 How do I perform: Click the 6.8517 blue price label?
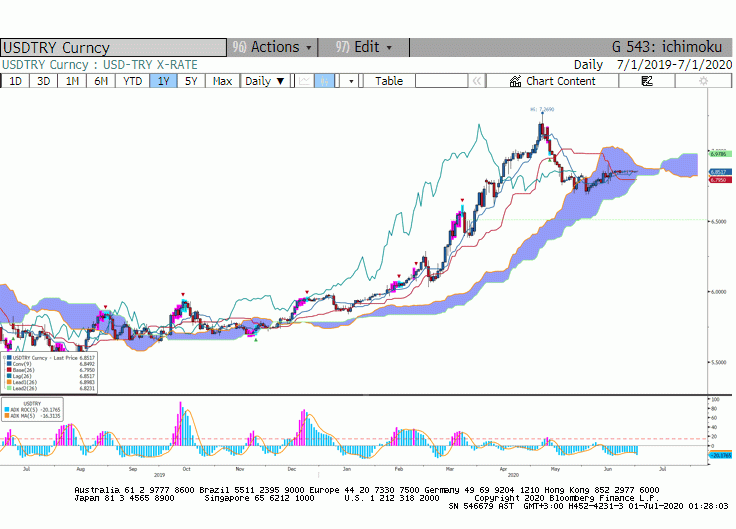click(720, 172)
